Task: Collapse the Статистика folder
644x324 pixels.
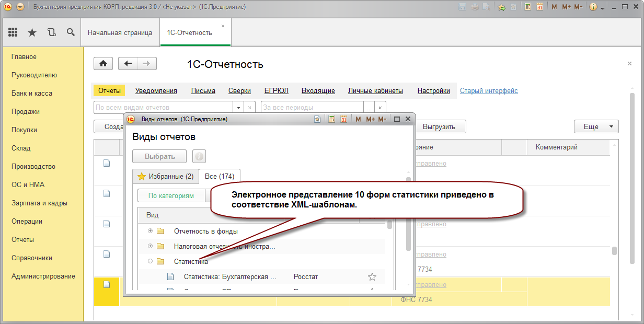Action: [151, 261]
